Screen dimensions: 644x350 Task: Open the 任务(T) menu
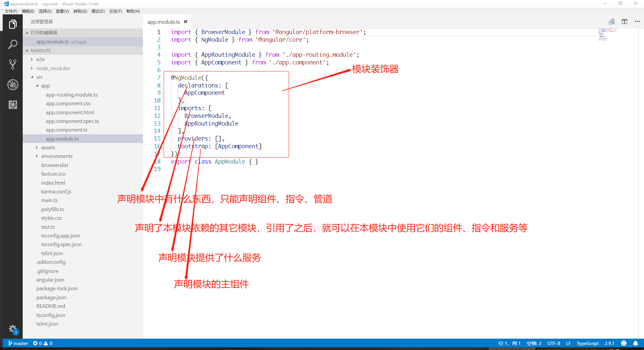116,11
